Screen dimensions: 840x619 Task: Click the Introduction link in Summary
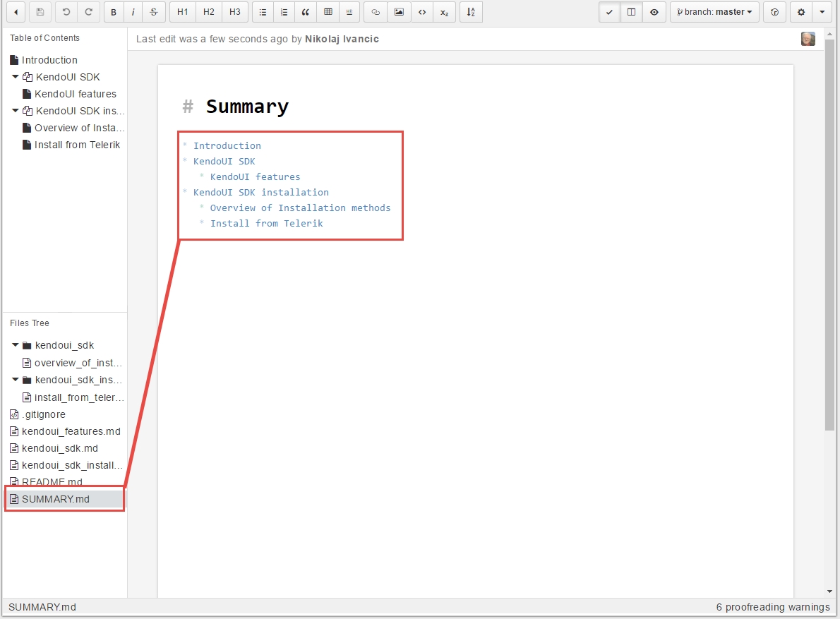pos(227,145)
